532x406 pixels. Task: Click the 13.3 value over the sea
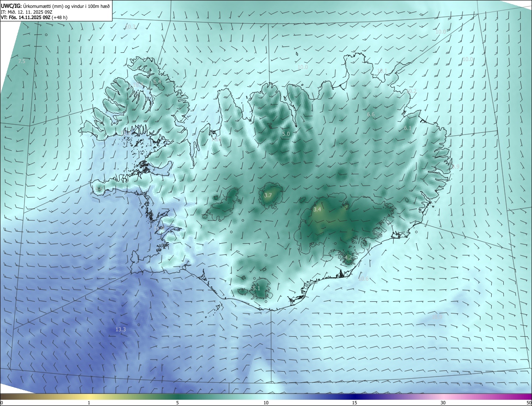121,329
